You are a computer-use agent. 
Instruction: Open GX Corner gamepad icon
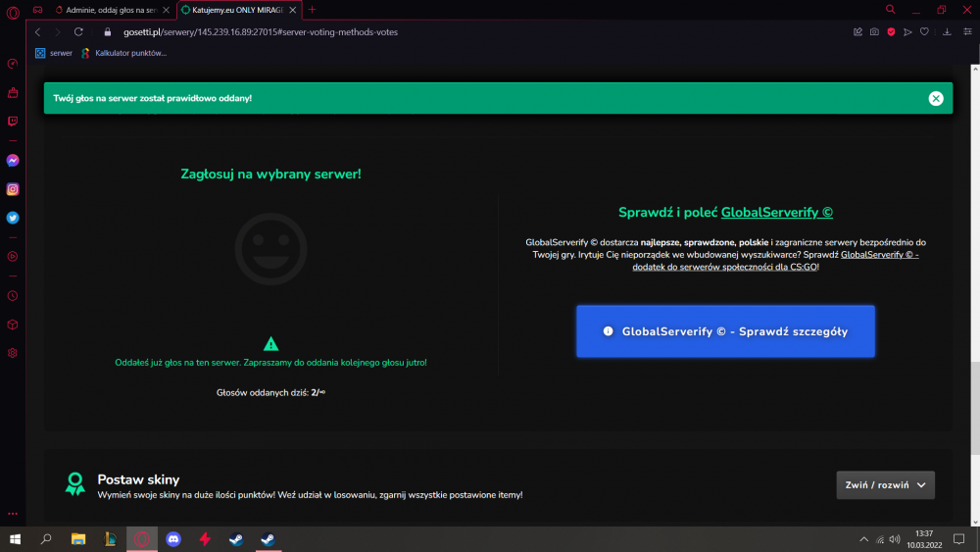(37, 10)
